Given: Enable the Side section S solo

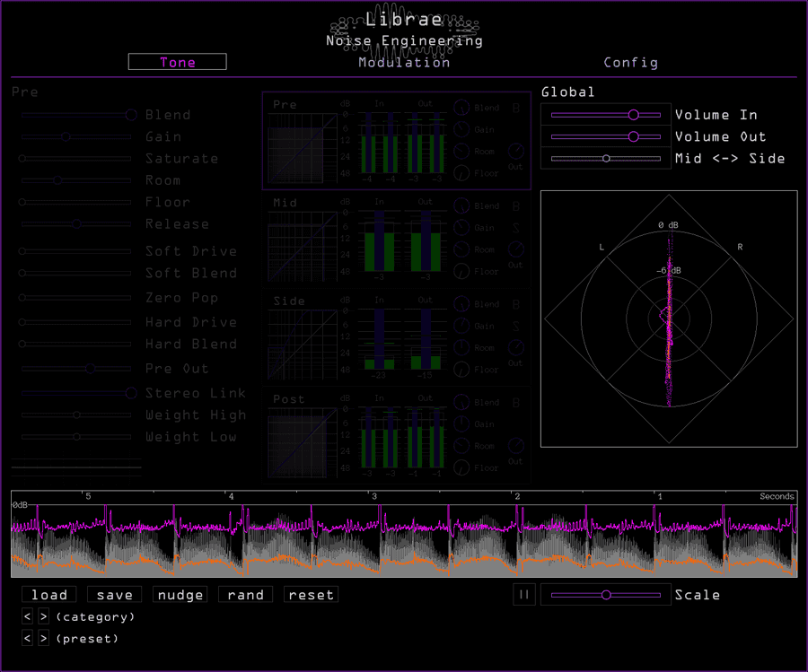Looking at the screenshot, I should pos(516,327).
